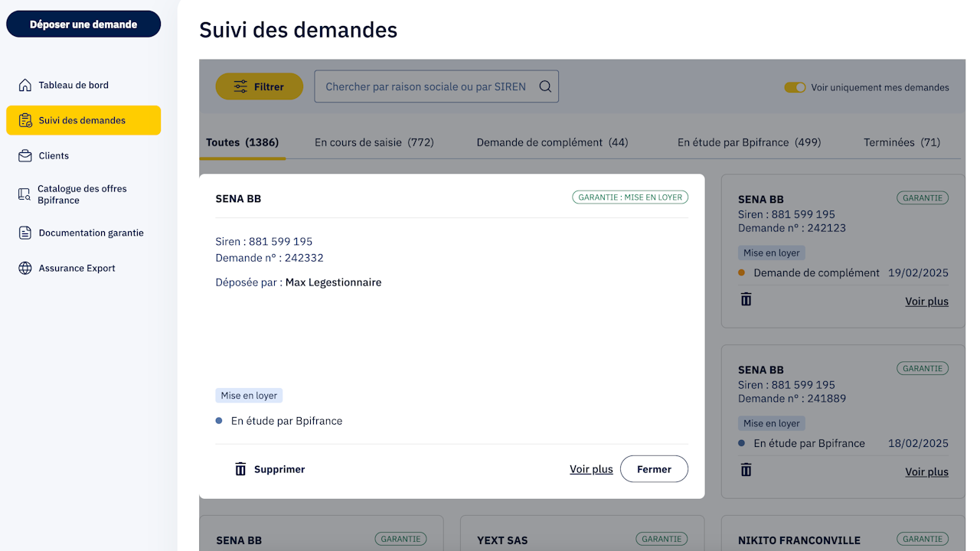The height and width of the screenshot is (551, 980).
Task: Click the Fermer button
Action: [x=654, y=469]
